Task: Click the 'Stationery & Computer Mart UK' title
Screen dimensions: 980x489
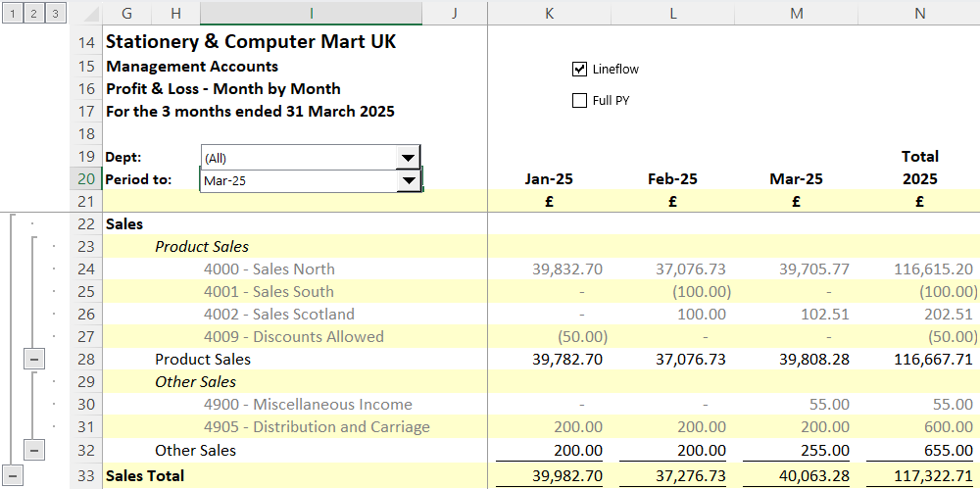Action: pyautogui.click(x=251, y=42)
